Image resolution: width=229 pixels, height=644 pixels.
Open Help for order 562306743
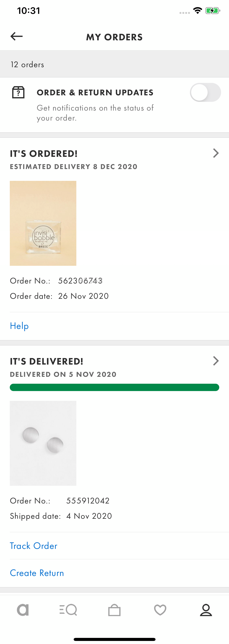pyautogui.click(x=19, y=325)
